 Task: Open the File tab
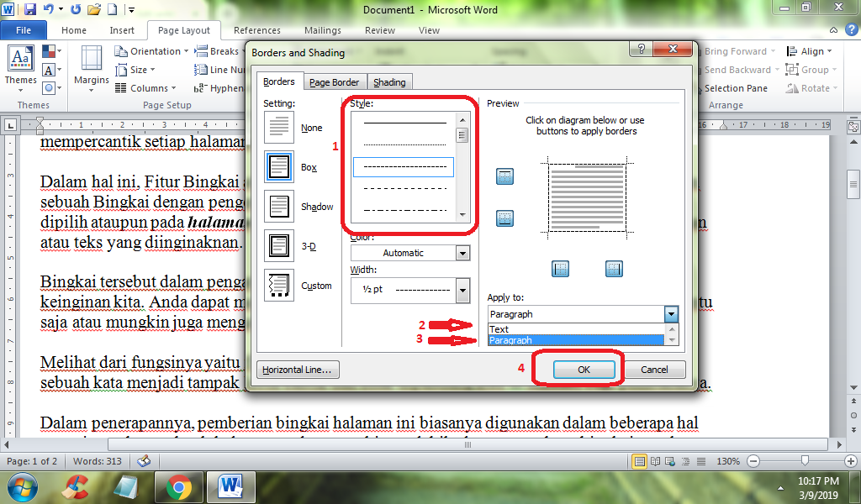24,30
